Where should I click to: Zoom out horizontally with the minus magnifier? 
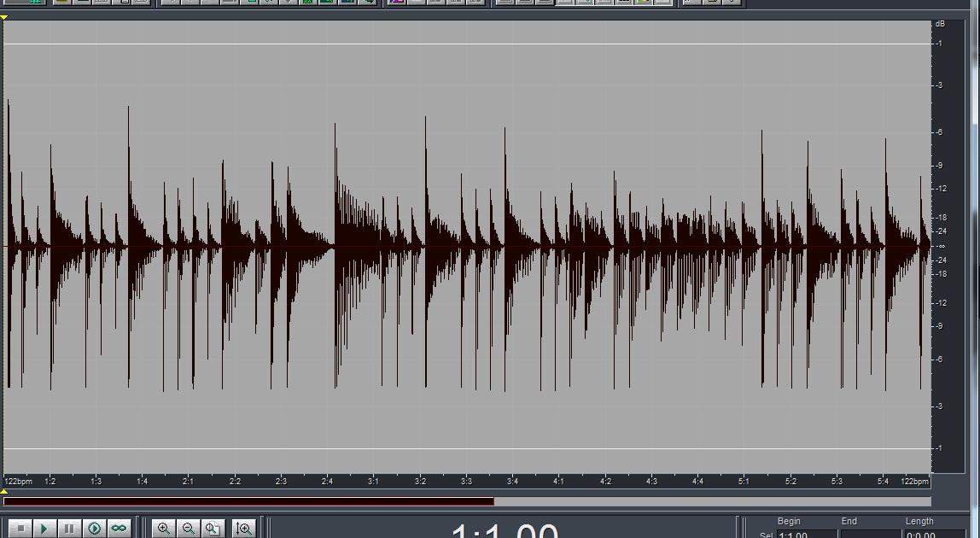pos(189,529)
